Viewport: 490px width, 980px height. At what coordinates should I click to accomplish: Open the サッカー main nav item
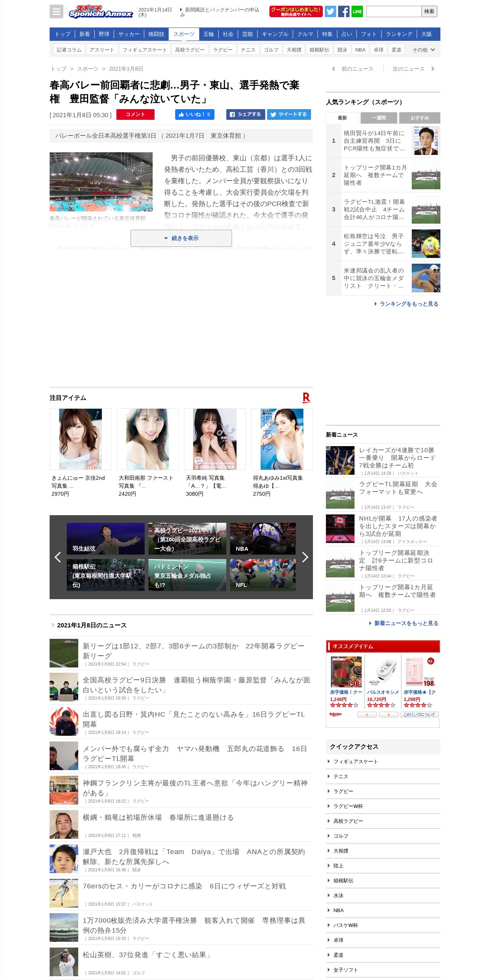[129, 34]
